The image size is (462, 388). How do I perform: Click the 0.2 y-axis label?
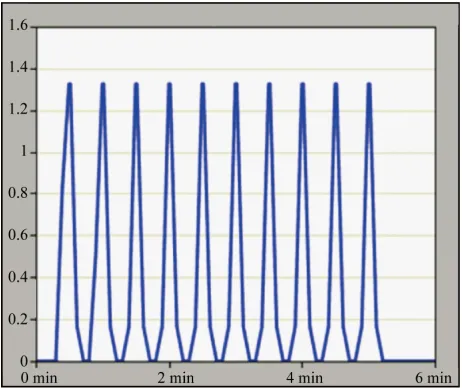point(18,319)
